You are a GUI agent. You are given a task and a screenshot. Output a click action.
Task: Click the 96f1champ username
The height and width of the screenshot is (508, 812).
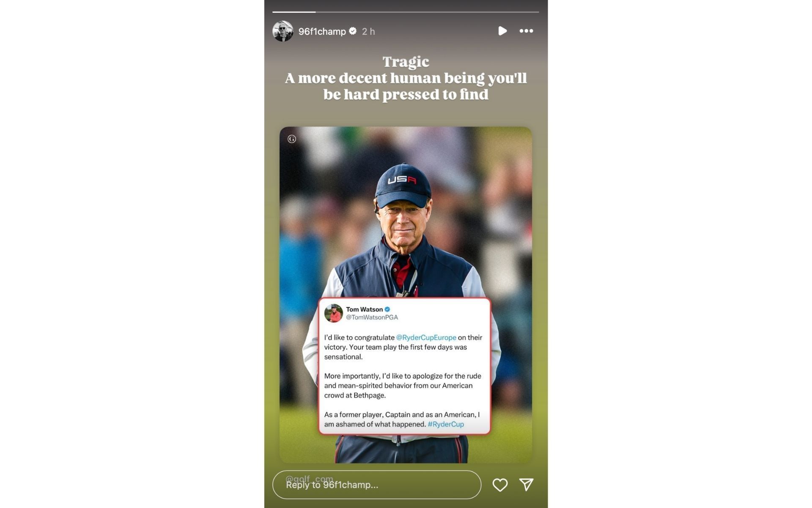(x=322, y=31)
